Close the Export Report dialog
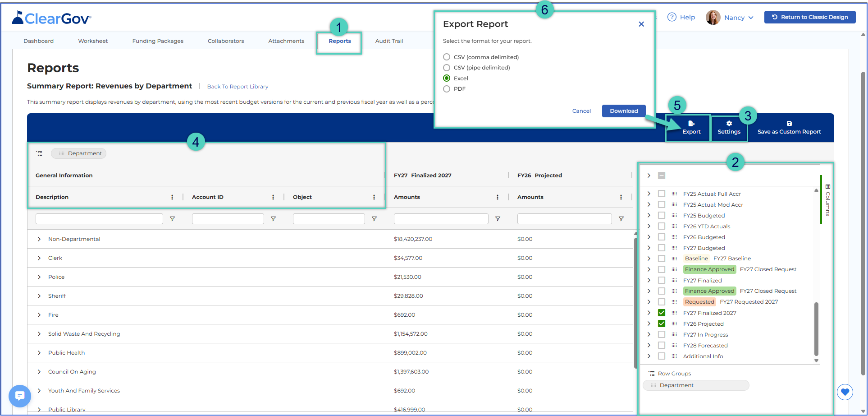 641,24
